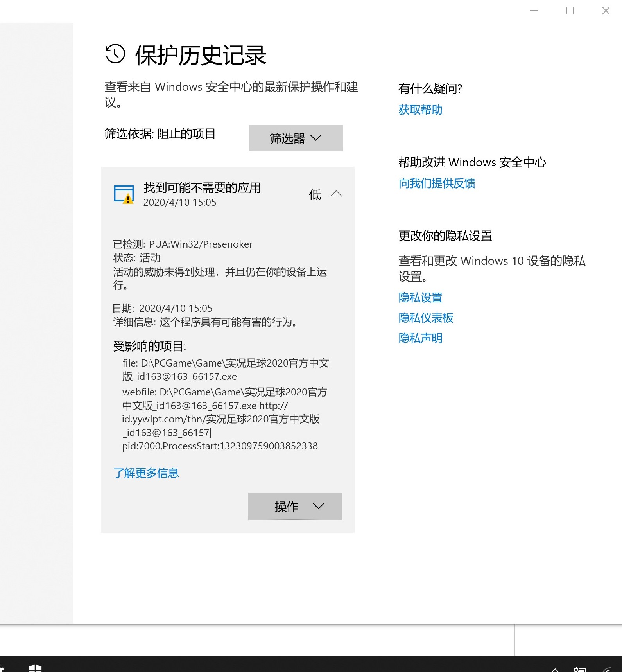Click the webfile: affected item entry

point(225,419)
